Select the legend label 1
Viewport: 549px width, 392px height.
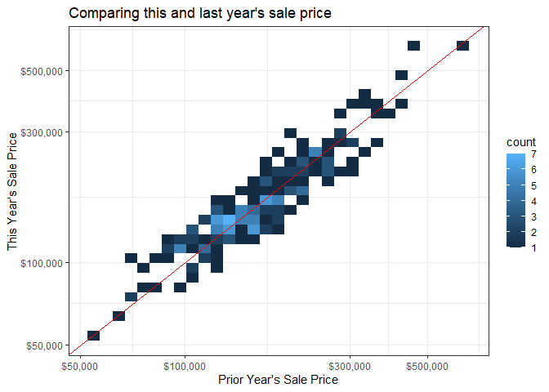point(534,248)
